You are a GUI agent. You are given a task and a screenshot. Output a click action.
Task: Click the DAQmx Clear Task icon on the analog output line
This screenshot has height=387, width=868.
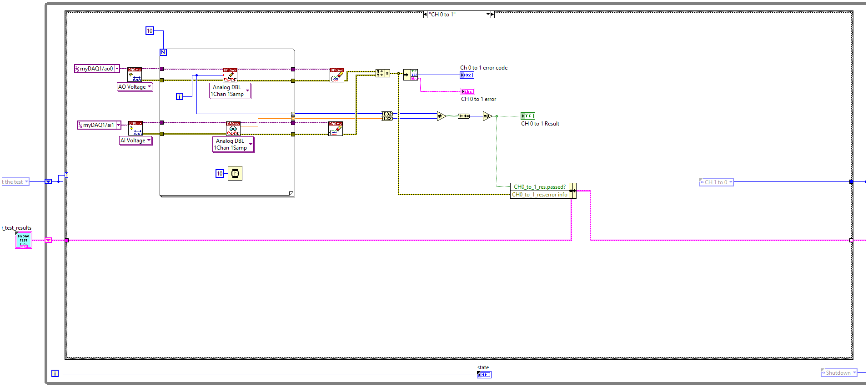pos(337,75)
